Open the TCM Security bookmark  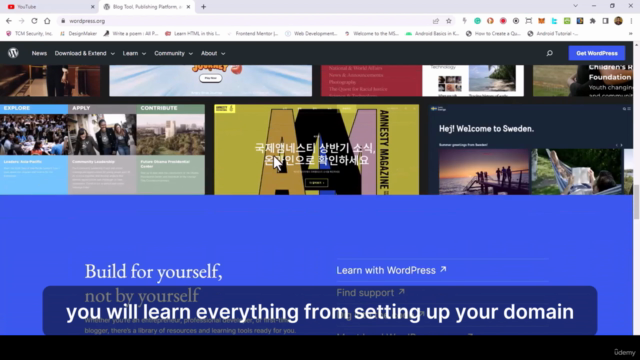[x=29, y=33]
